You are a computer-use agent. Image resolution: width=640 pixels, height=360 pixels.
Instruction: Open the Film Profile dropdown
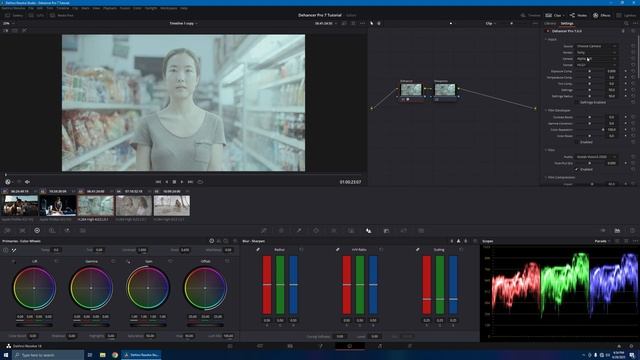(596, 157)
